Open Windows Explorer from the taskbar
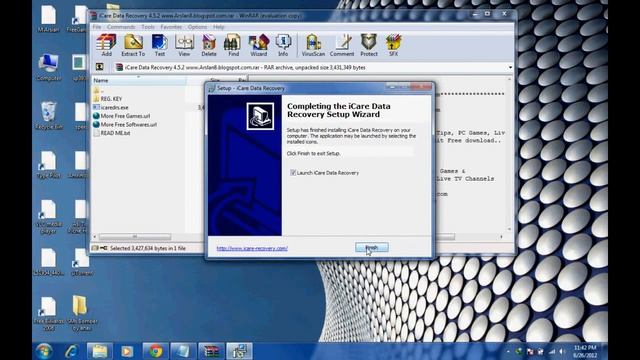Screen dimensions: 640x360 [x=100, y=351]
